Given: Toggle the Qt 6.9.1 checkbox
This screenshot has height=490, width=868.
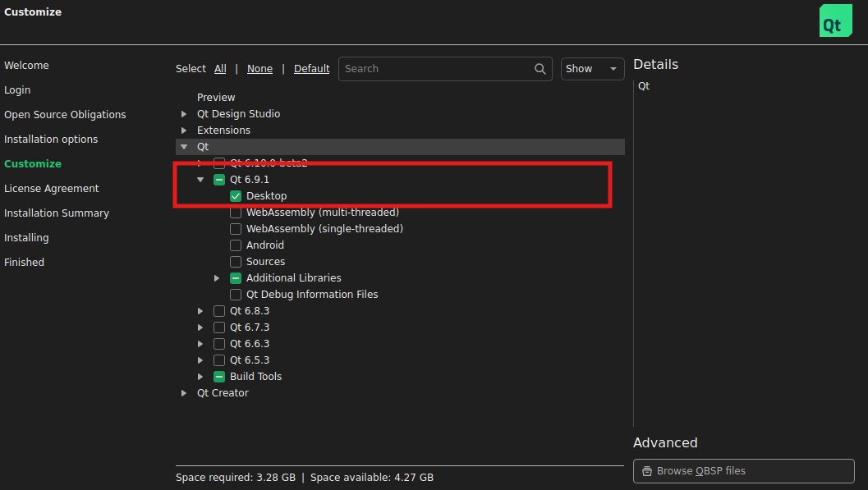Looking at the screenshot, I should click(219, 180).
